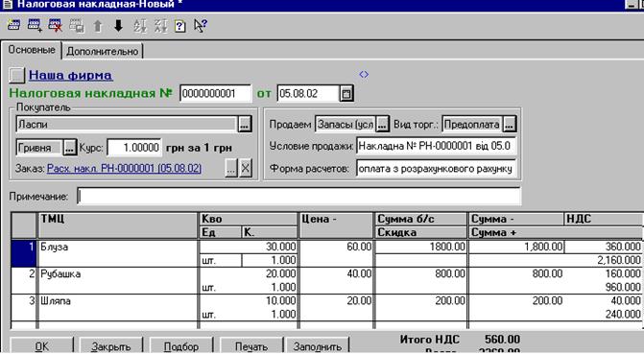
Task: Click the date field 05.08.02
Action: [309, 94]
